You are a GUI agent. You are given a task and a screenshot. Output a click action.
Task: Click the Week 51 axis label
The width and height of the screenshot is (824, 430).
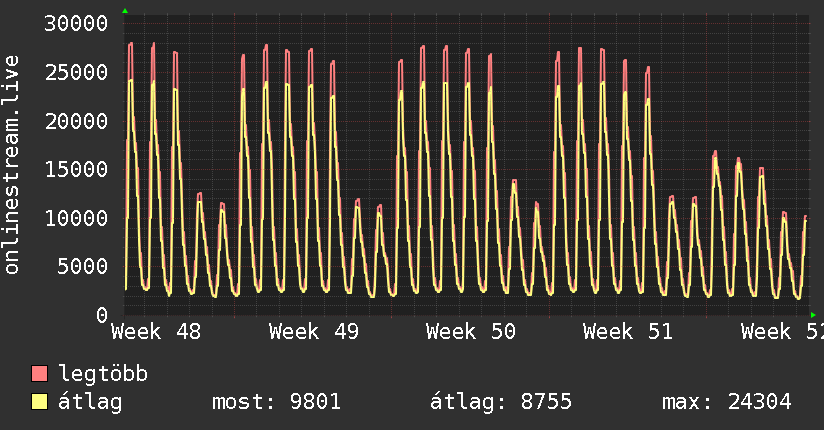[628, 332]
